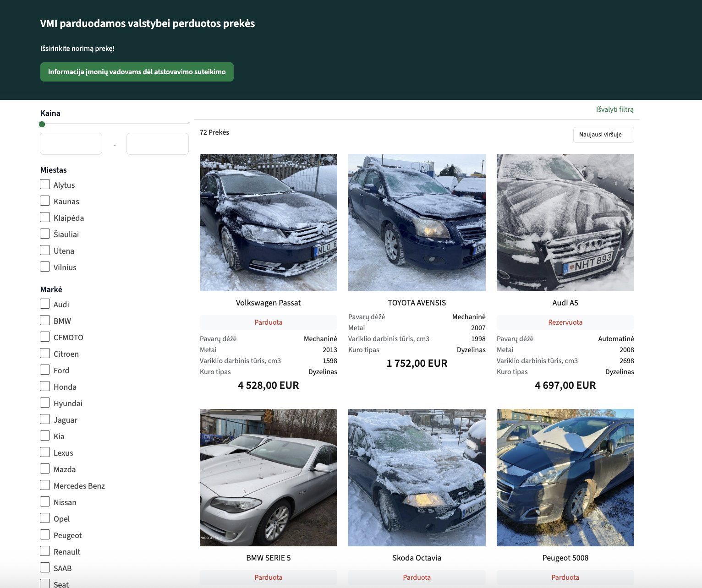Click the Skoda Octavia listing image

(x=417, y=477)
